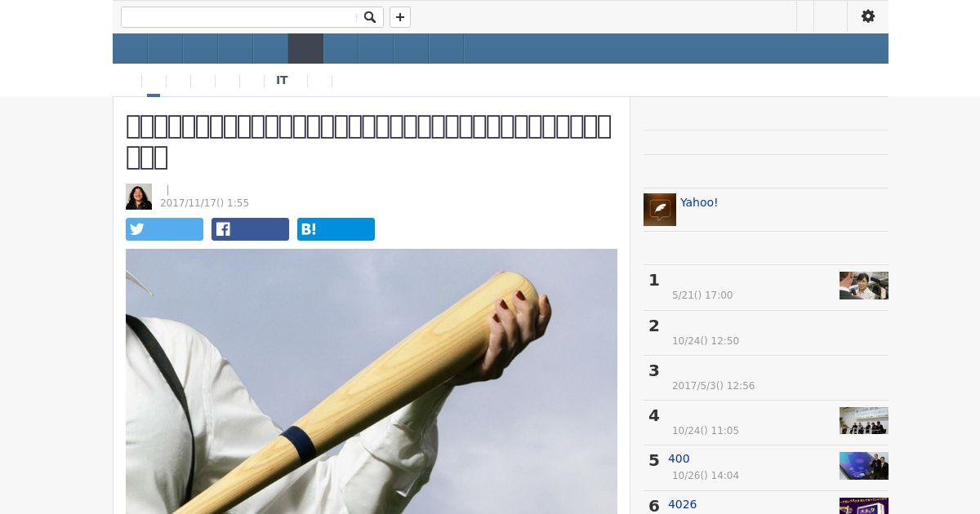Click the plus button beside search
Viewport: 980px width, 514px height.
pyautogui.click(x=400, y=17)
